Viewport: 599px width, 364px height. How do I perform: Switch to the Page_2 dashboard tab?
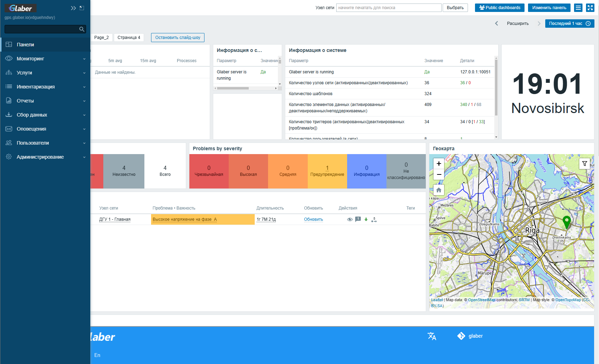pyautogui.click(x=102, y=38)
